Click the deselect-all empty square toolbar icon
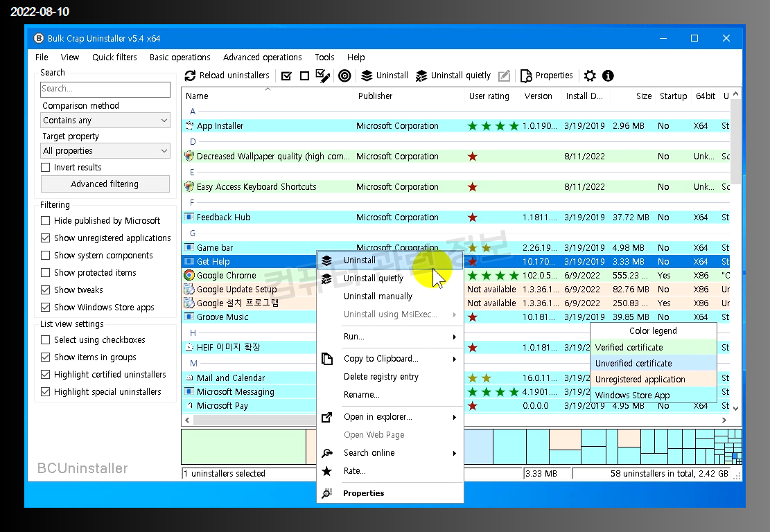 click(x=304, y=76)
